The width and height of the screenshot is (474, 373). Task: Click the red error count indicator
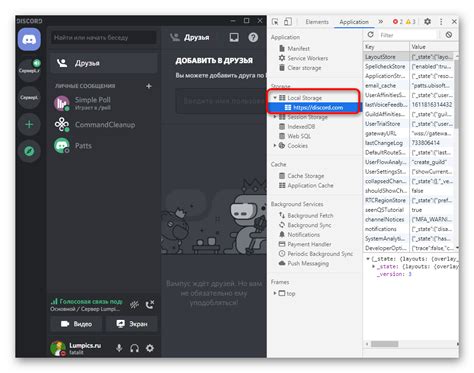[398, 22]
